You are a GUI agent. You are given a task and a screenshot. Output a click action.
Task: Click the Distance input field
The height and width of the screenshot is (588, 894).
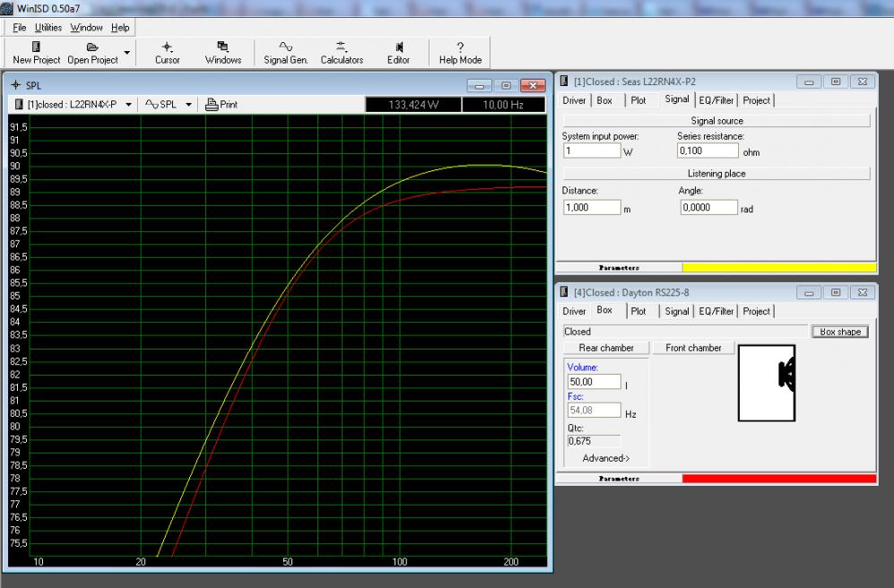[592, 207]
